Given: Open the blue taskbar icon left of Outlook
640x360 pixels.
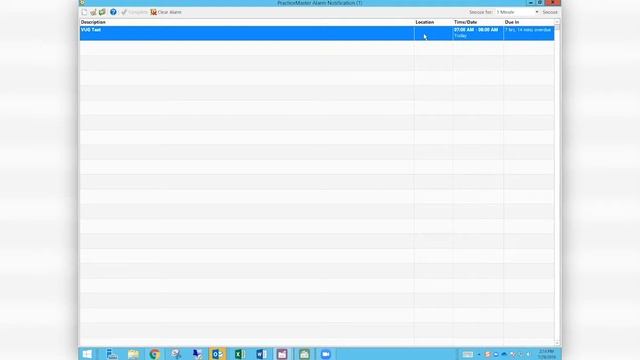Looking at the screenshot, I should click(x=197, y=354).
